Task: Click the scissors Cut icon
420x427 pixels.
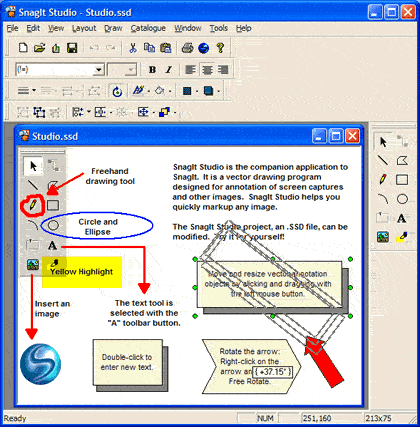Action: click(x=133, y=48)
